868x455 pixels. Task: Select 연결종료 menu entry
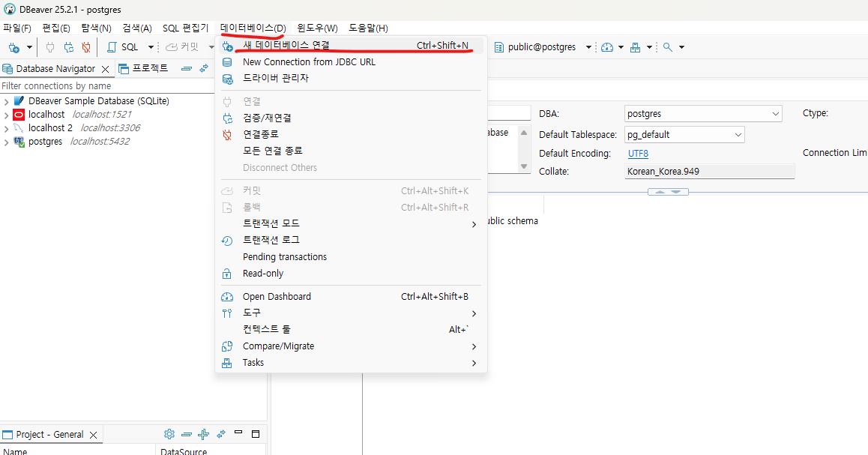[351, 134]
